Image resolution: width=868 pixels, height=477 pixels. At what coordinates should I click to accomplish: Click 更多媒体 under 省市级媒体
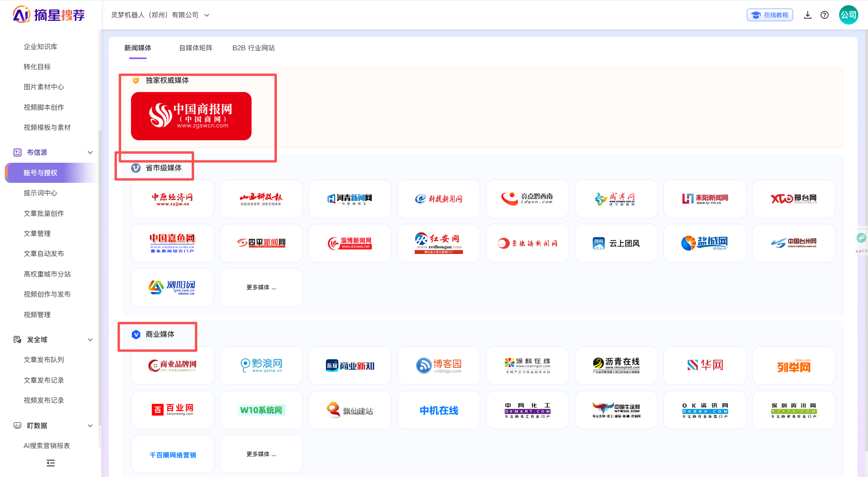coord(261,288)
